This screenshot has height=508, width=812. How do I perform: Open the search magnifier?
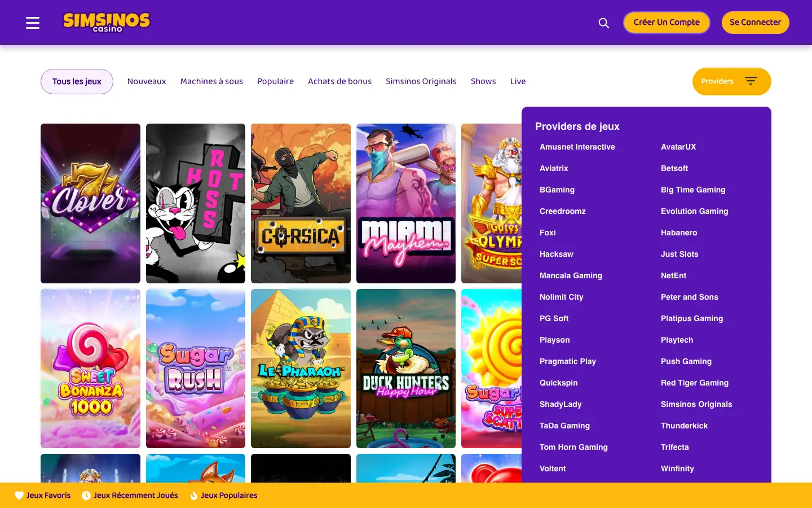click(x=604, y=23)
